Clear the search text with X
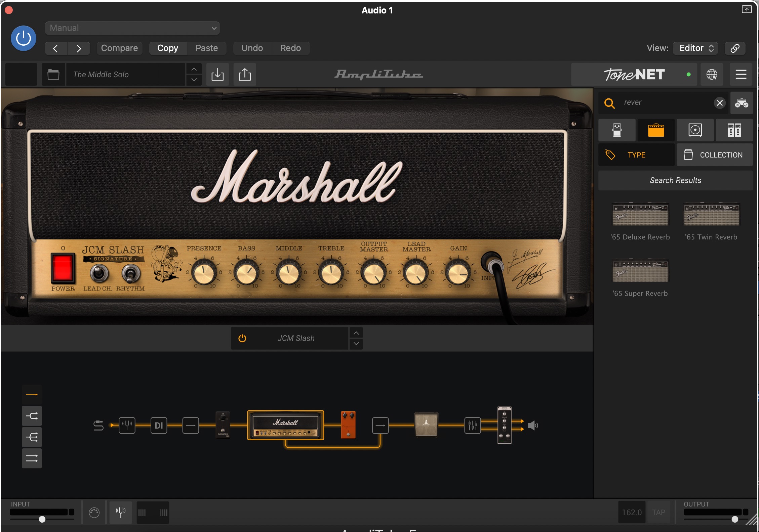 [719, 103]
